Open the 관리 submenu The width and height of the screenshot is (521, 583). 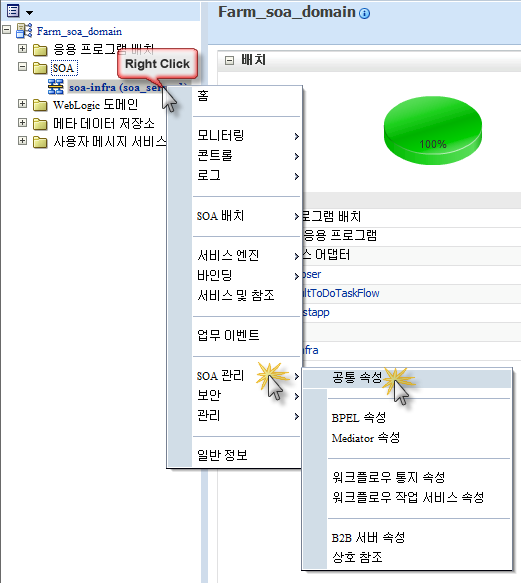coord(245,415)
